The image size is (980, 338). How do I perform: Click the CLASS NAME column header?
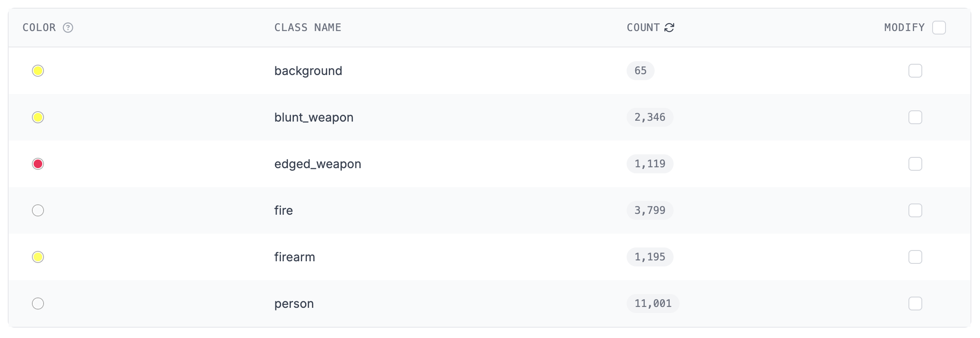[308, 28]
